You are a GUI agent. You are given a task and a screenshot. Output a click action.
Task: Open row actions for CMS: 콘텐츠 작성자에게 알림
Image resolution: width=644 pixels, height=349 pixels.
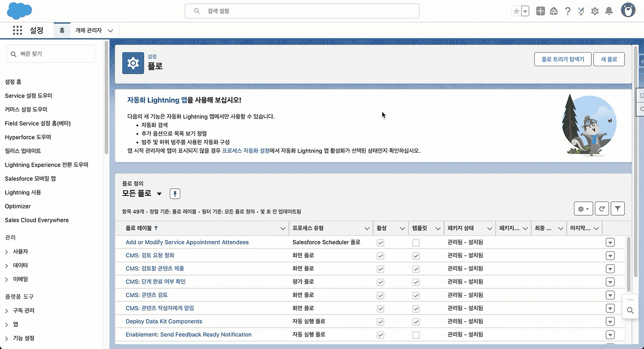pyautogui.click(x=610, y=309)
